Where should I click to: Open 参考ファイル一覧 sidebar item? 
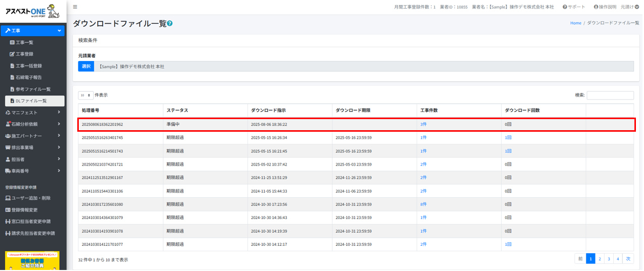(x=33, y=89)
